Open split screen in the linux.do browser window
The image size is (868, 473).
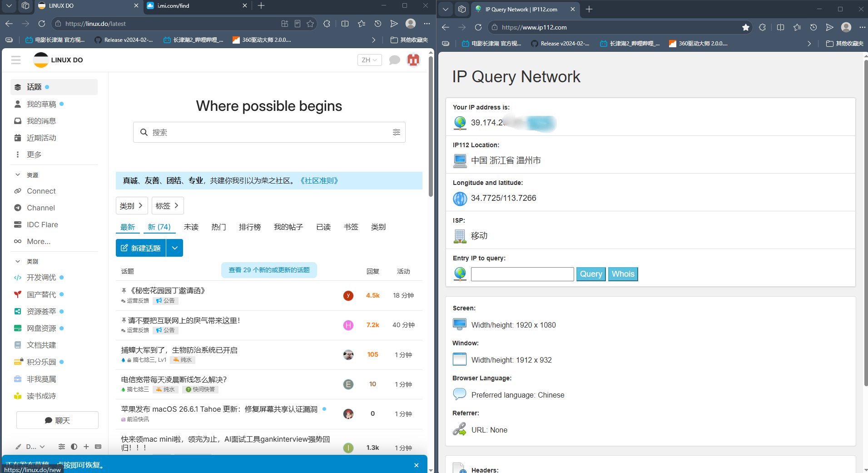click(x=345, y=24)
